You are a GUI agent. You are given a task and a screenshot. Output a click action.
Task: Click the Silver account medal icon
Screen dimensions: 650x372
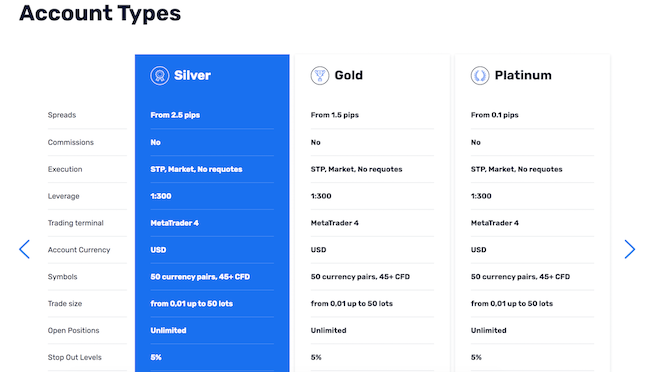(x=160, y=75)
